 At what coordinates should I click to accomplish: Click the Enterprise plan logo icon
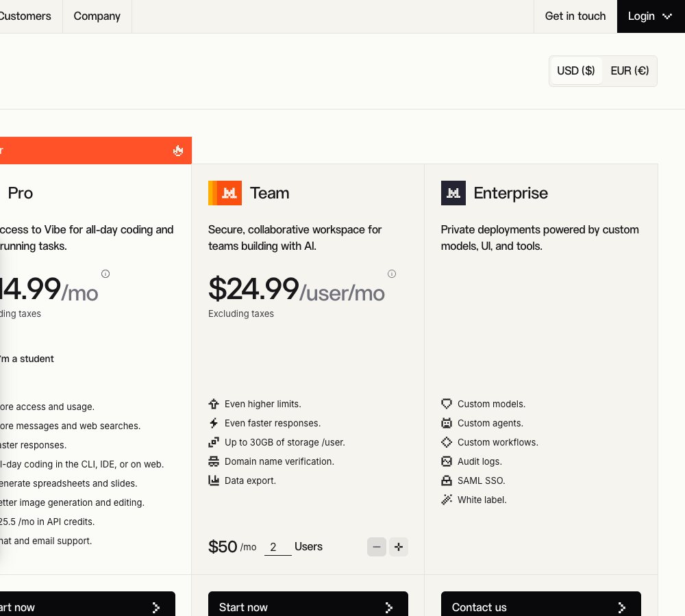click(453, 193)
